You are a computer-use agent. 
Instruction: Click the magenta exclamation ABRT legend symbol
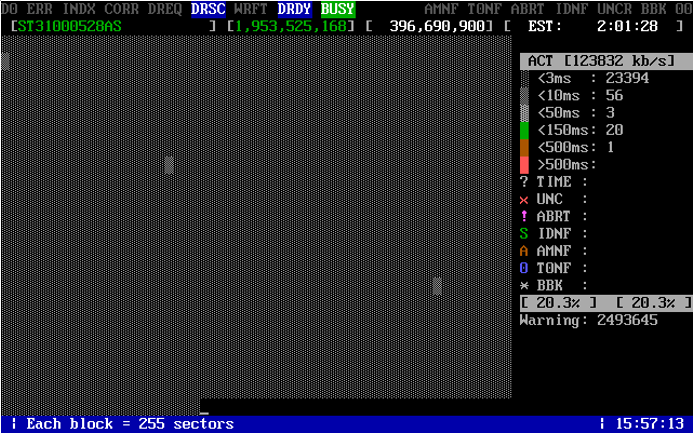click(x=524, y=216)
